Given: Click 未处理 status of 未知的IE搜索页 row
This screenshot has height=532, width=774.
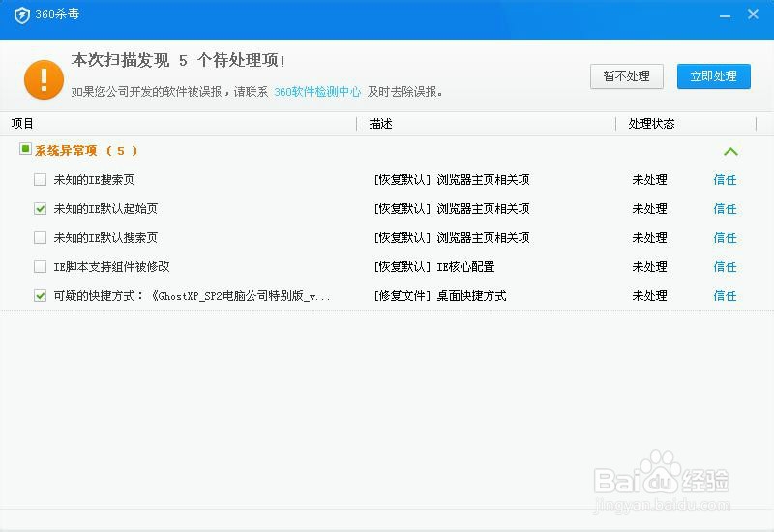Looking at the screenshot, I should tap(649, 179).
